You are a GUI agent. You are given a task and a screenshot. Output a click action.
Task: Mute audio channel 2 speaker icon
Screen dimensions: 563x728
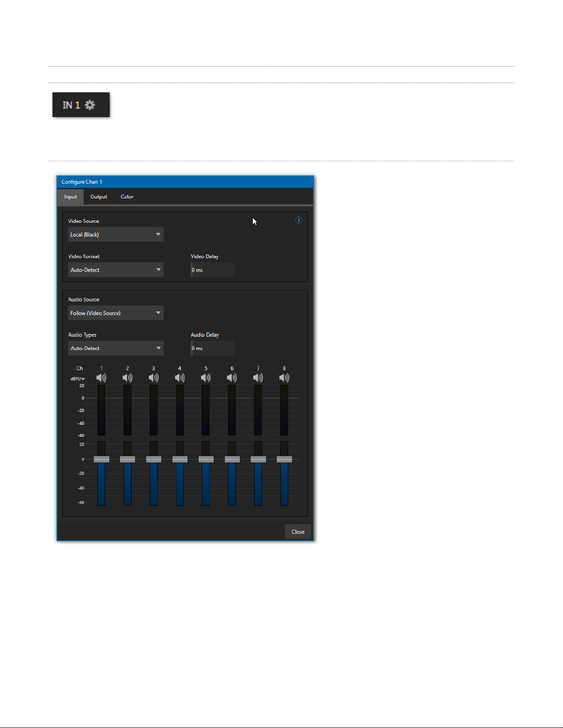coord(127,378)
